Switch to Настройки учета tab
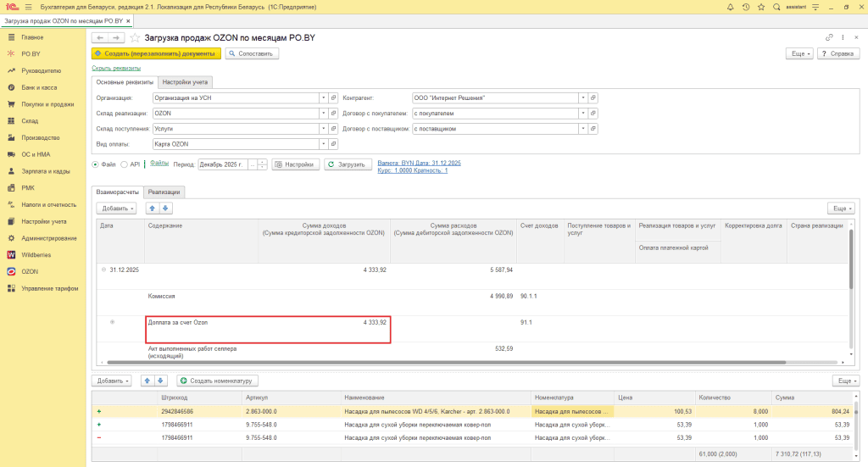Viewport: 868px width, 467px height. point(185,82)
